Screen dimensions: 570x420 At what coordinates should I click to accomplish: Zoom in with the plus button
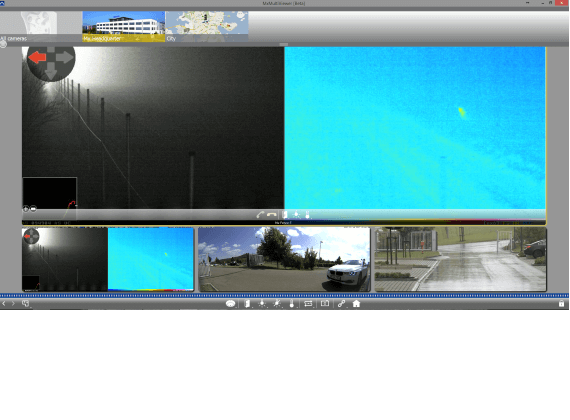pos(26,209)
